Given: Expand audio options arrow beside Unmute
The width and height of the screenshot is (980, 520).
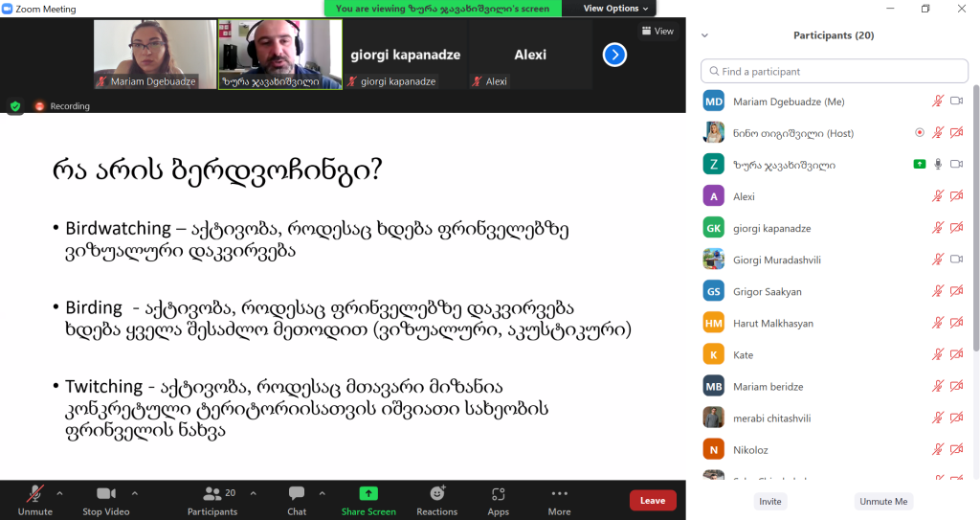Looking at the screenshot, I should 59,493.
